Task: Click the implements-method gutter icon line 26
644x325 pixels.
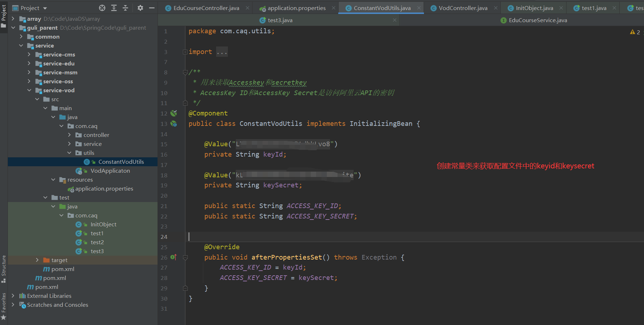Action: [174, 257]
